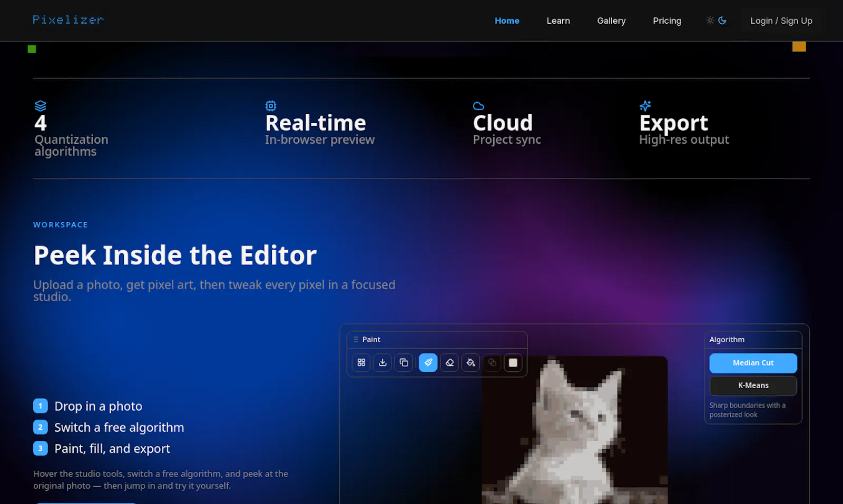The height and width of the screenshot is (504, 843).
Task: Click the 'Peek Inside the Editor' heading
Action: (x=175, y=255)
